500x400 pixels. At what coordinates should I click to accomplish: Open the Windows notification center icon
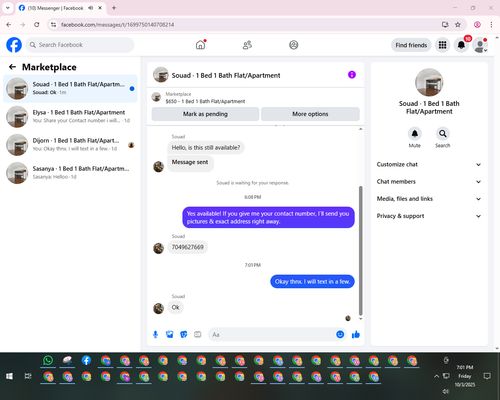tap(487, 376)
